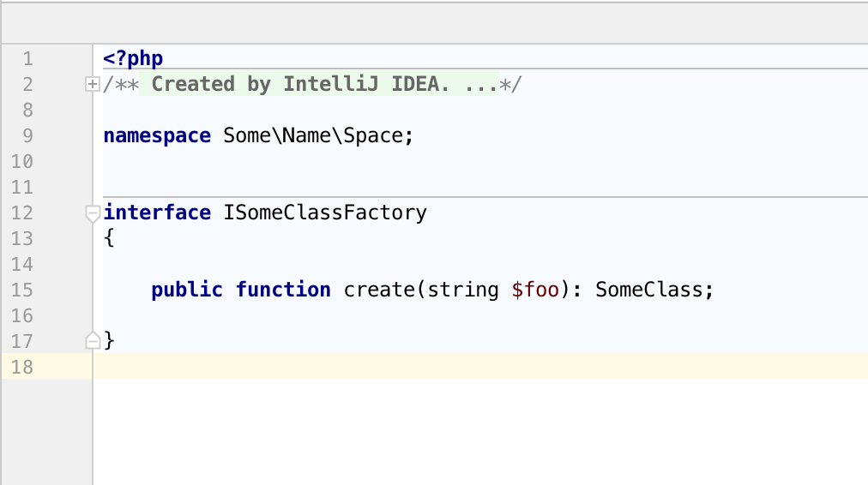Screen dimensions: 868x485
Task: Click the 'string' parameter type
Action: click(x=463, y=290)
